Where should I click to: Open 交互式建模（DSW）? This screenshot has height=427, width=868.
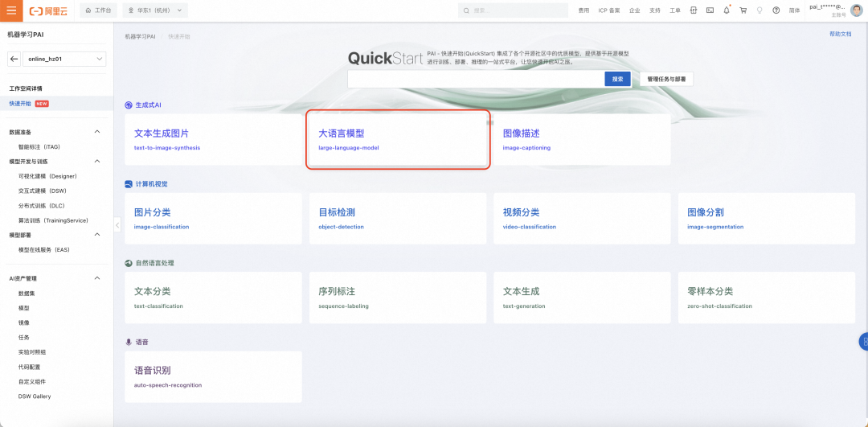click(43, 191)
